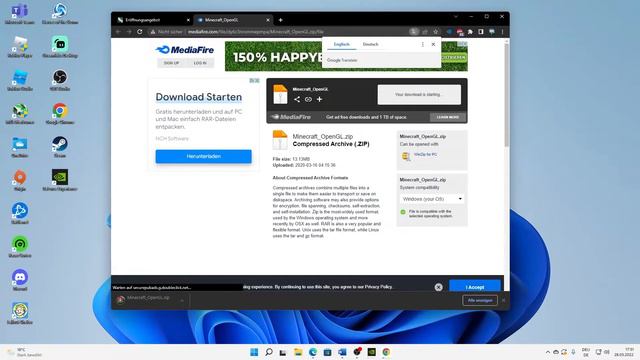Click the LOG IN button under MediaFire logo

(200, 63)
